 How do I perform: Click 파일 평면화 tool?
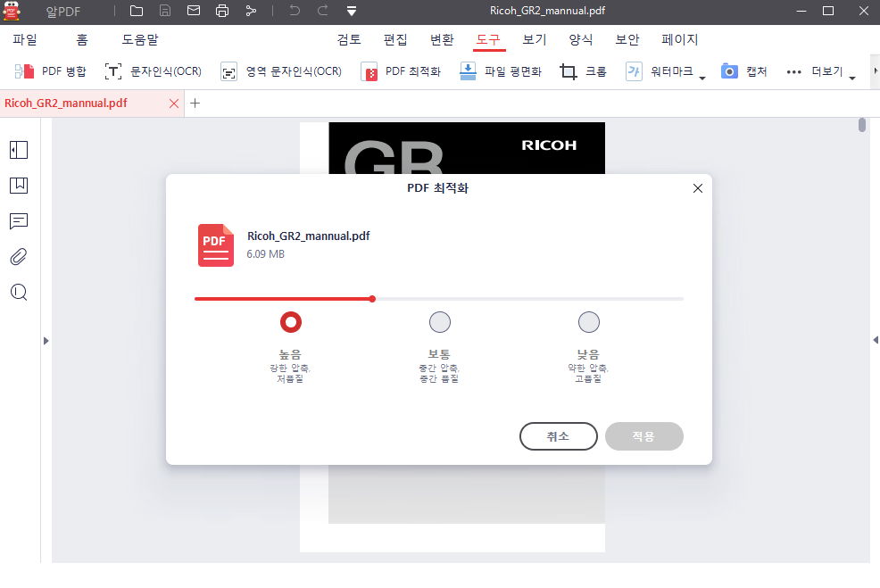pyautogui.click(x=501, y=71)
